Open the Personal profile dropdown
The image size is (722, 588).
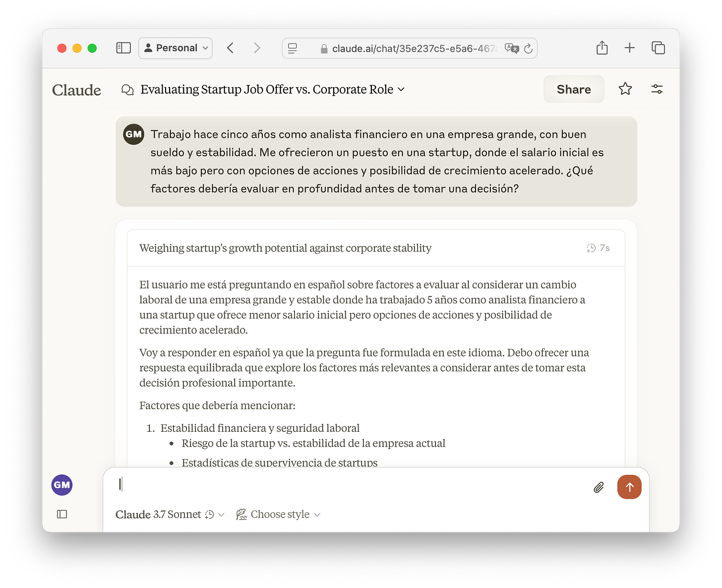pyautogui.click(x=176, y=48)
